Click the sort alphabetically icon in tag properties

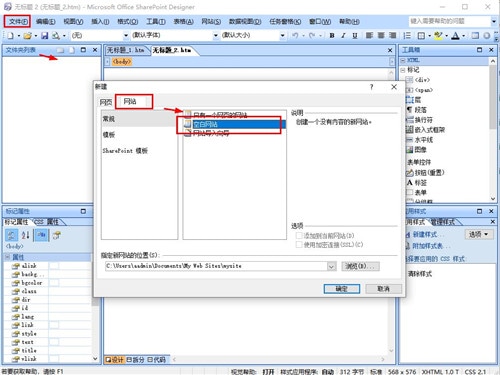pyautogui.click(x=26, y=235)
